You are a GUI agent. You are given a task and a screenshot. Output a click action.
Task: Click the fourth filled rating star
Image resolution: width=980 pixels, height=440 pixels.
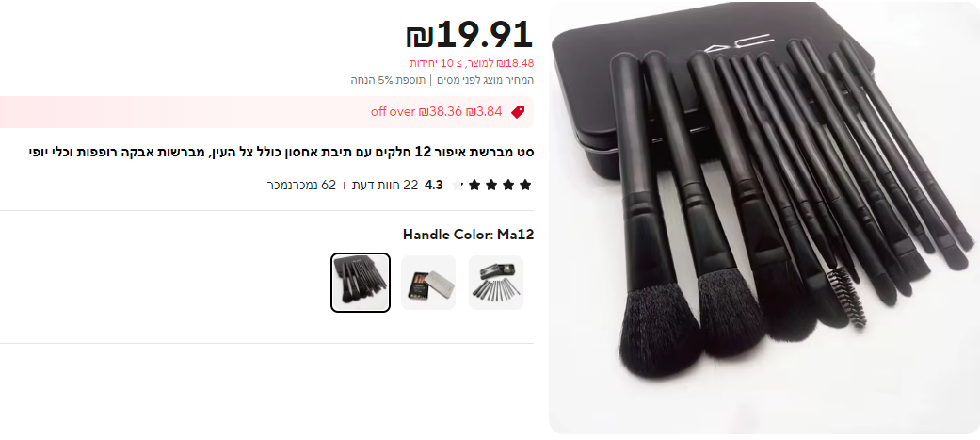tap(474, 185)
